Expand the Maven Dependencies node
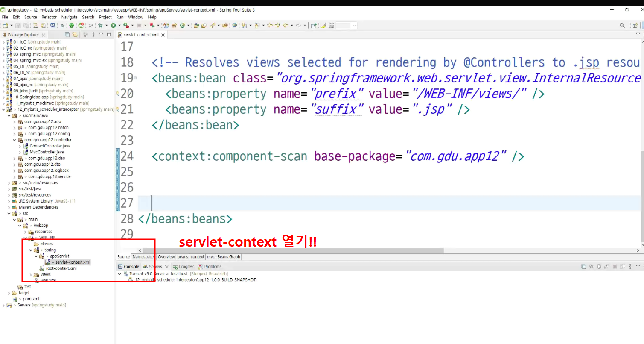Screen dimensions: 644x344 9,207
